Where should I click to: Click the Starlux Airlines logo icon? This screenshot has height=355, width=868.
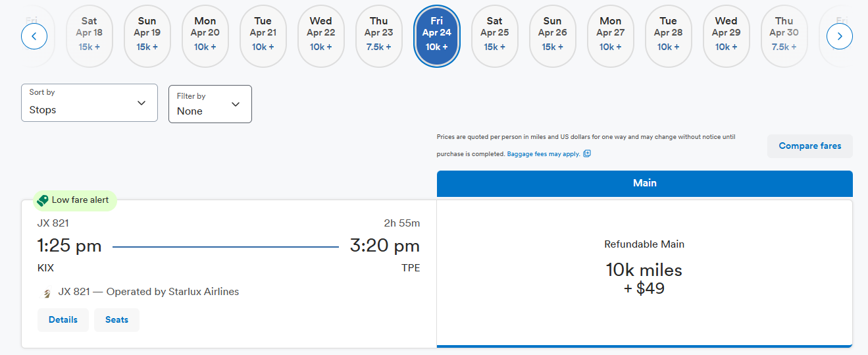pos(47,293)
